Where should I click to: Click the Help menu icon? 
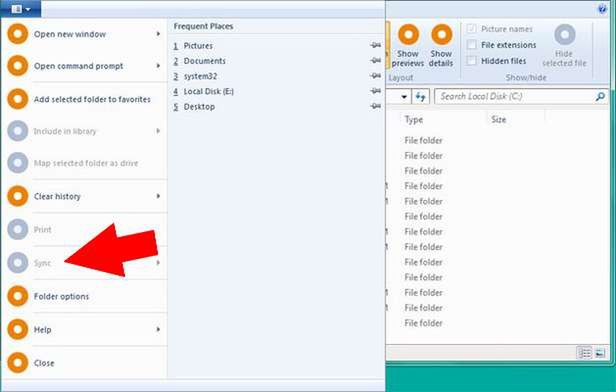coord(18,329)
